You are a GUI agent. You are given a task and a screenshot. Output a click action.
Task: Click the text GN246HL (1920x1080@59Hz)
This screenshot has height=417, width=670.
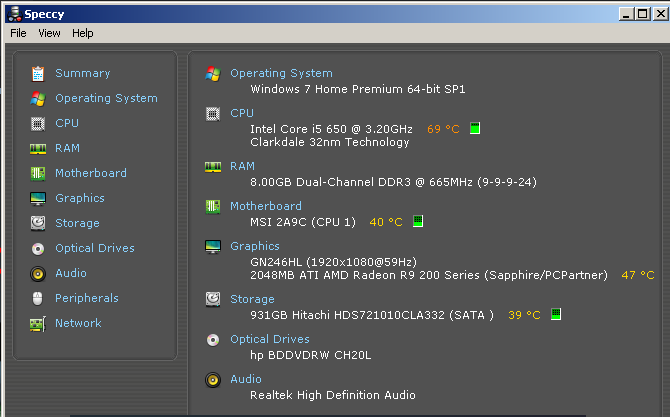[333, 262]
